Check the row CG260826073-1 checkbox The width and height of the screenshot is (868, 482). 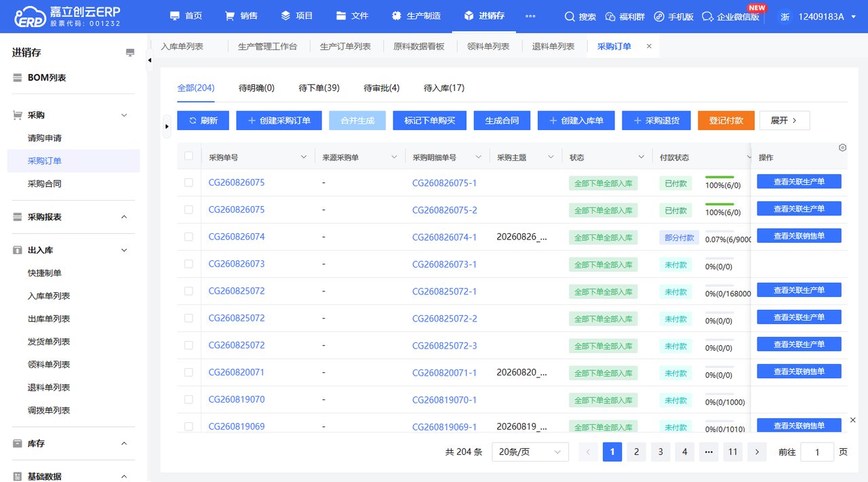tap(189, 264)
